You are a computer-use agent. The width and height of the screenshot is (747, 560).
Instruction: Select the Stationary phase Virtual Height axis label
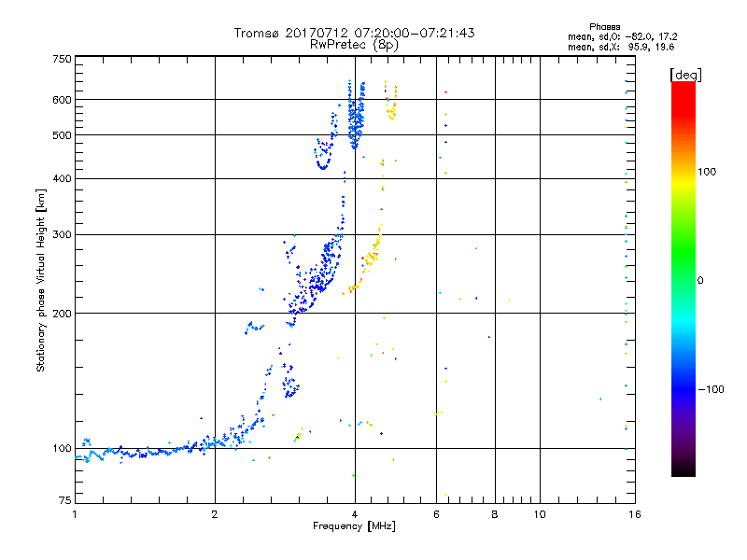pos(41,280)
